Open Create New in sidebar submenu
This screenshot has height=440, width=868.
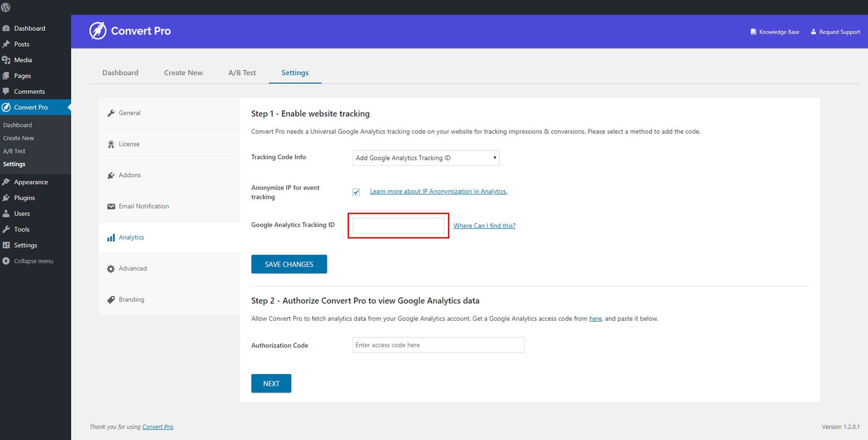[x=19, y=138]
